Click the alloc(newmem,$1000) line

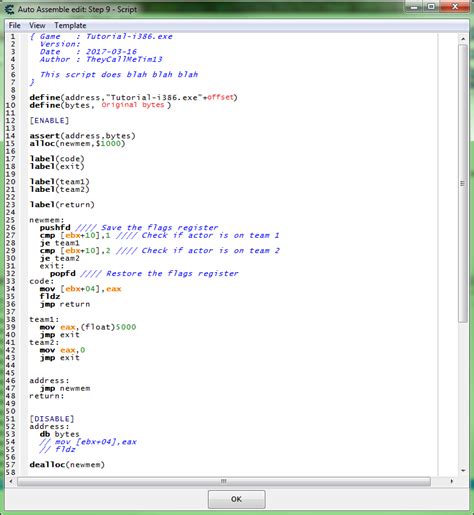point(77,143)
